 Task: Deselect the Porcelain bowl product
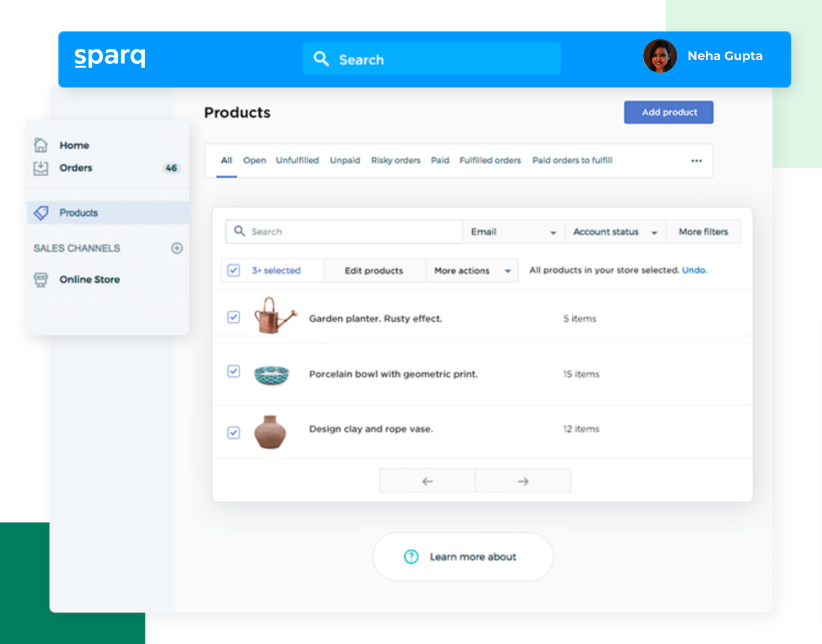(233, 372)
